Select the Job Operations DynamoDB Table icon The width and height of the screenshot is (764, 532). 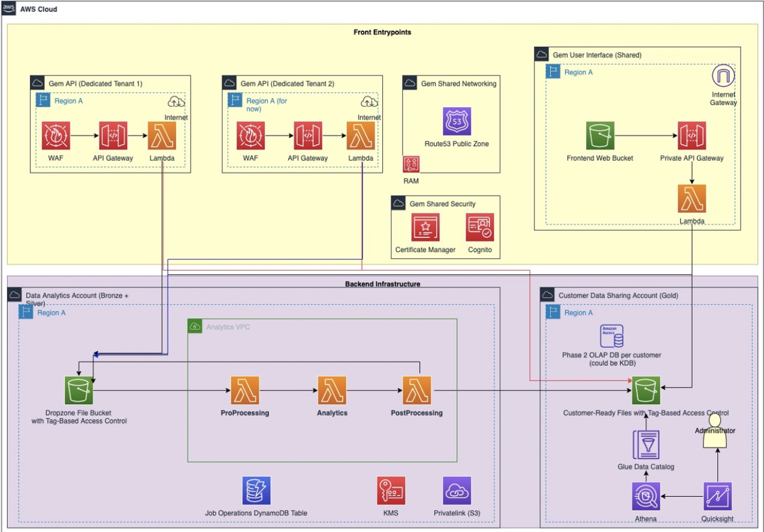point(256,491)
